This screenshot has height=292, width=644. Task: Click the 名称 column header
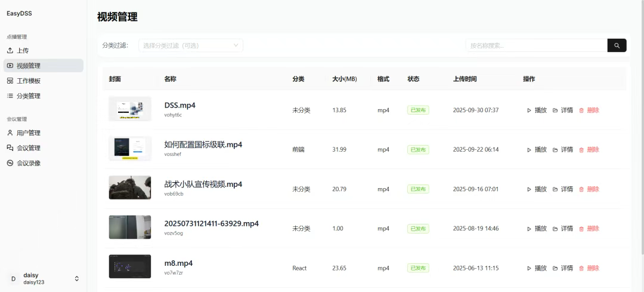click(x=170, y=79)
